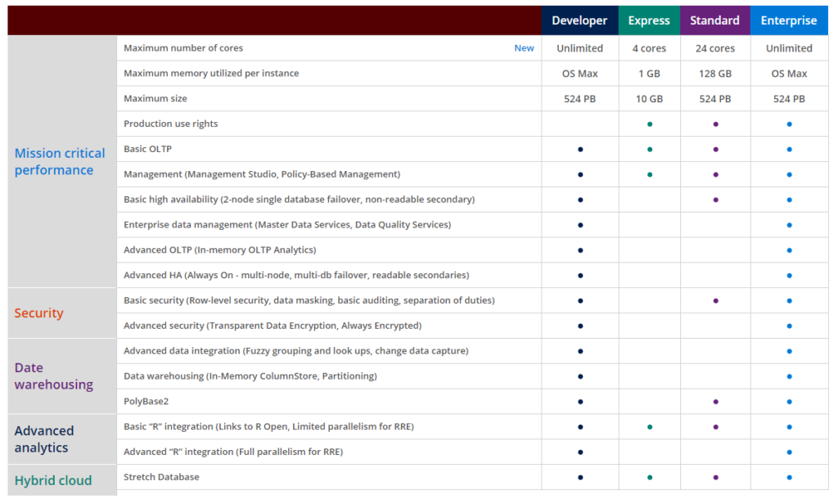Collapse the Advanced analytics section
This screenshot has height=504, width=838.
point(44,439)
